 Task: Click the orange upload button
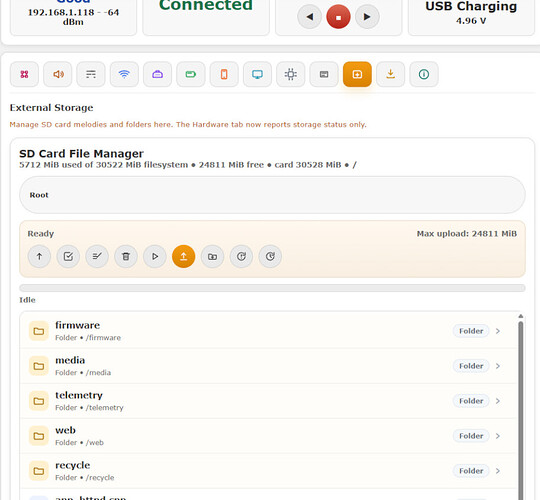(184, 257)
